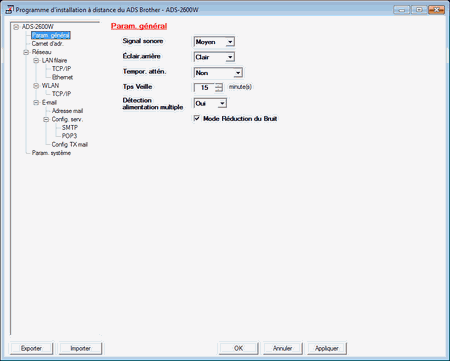The image size is (450, 361).
Task: Select the LAN filaire tree item
Action: 54,60
